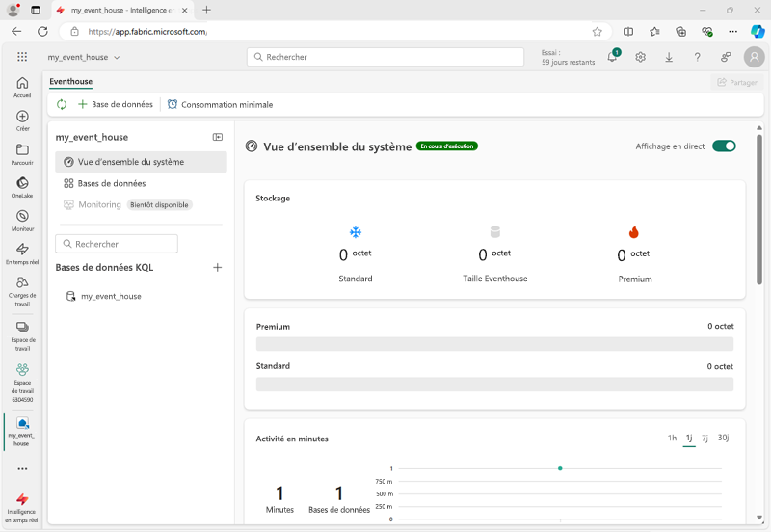771x532 pixels.
Task: Open the Copilot icon in browser
Action: point(758,32)
